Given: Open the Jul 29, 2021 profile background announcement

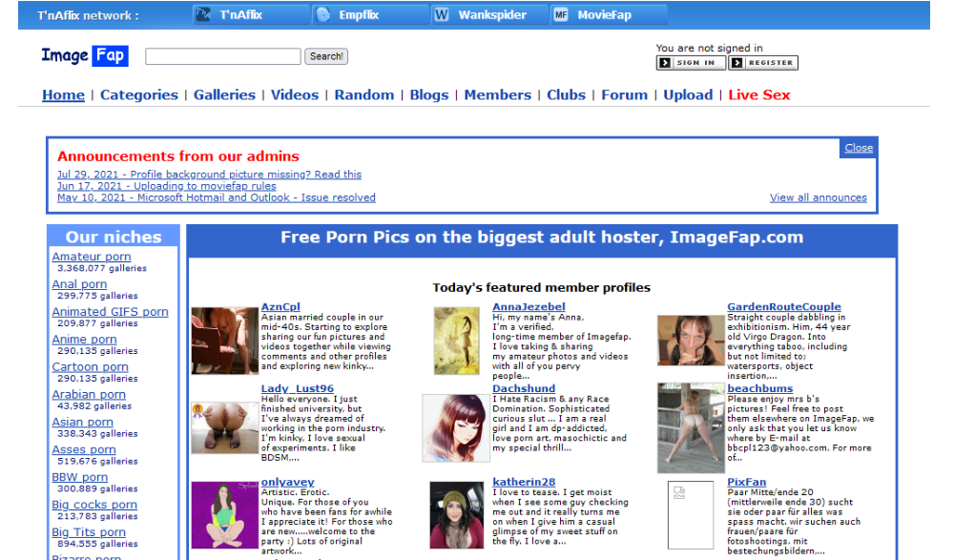Looking at the screenshot, I should [x=209, y=175].
